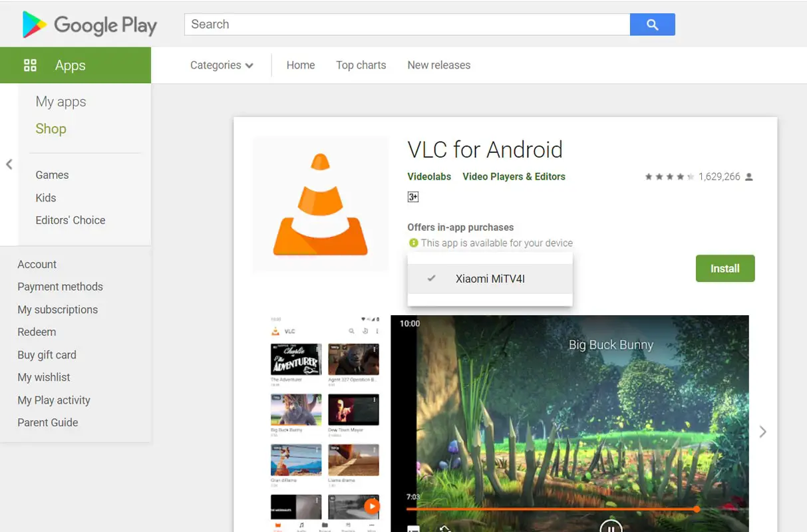The width and height of the screenshot is (807, 532).
Task: Open the Big Buck Bunny video screenshot
Action: pos(569,424)
